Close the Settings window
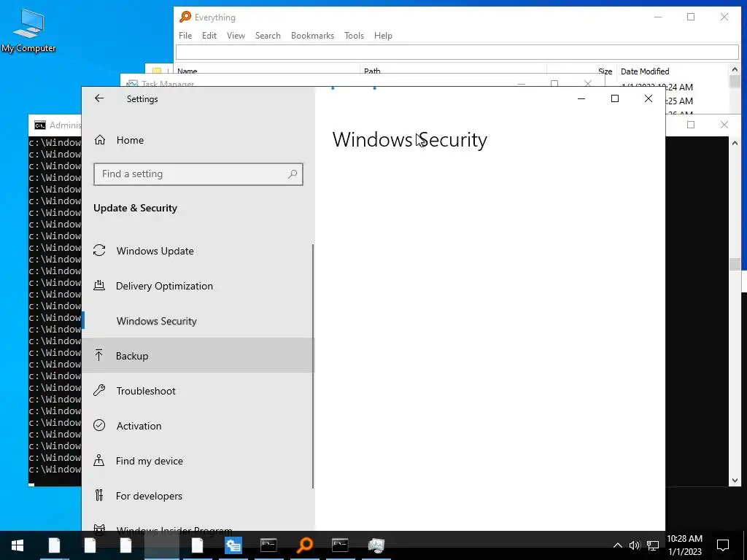 (649, 98)
